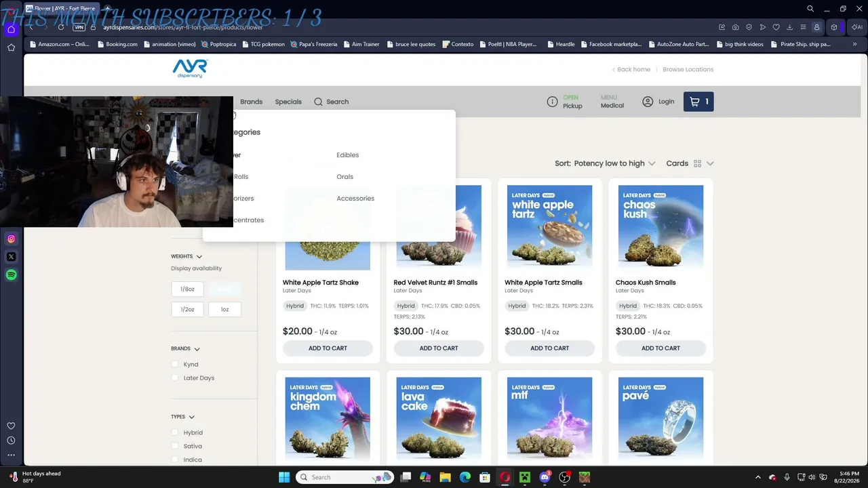Click the Back home link
The width and height of the screenshot is (868, 488).
coord(631,69)
